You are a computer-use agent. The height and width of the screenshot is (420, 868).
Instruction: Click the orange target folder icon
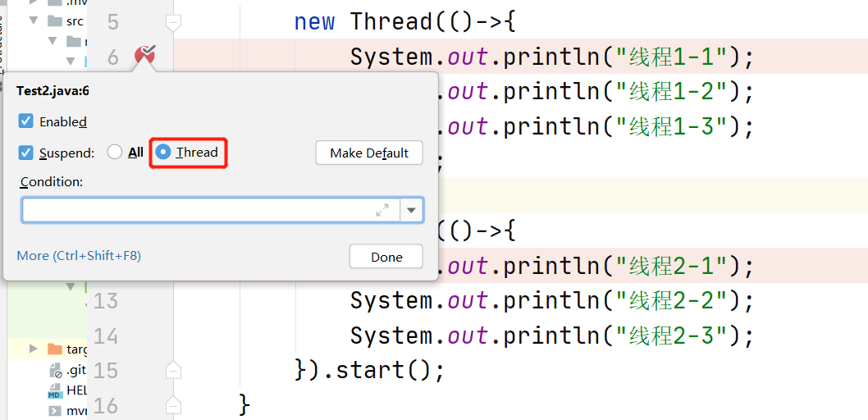(55, 349)
